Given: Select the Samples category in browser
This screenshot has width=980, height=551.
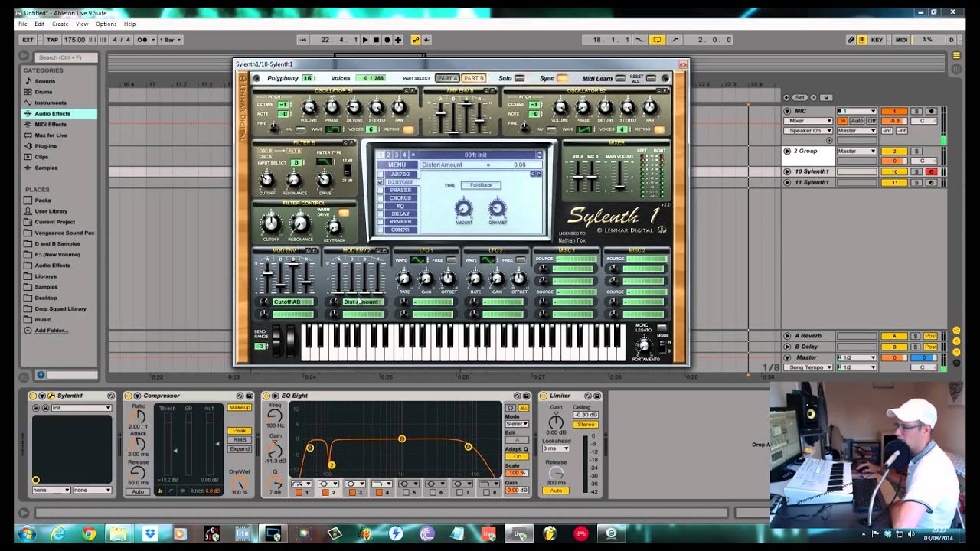Looking at the screenshot, I should [46, 168].
